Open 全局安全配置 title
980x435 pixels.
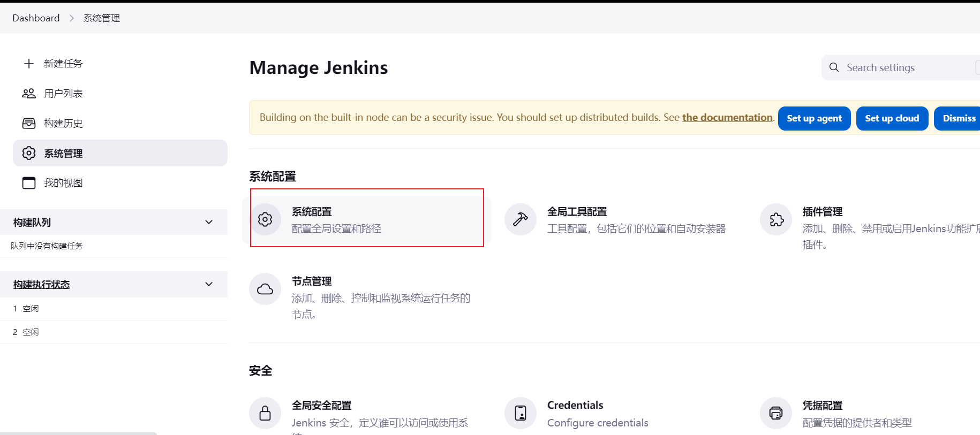coord(321,406)
